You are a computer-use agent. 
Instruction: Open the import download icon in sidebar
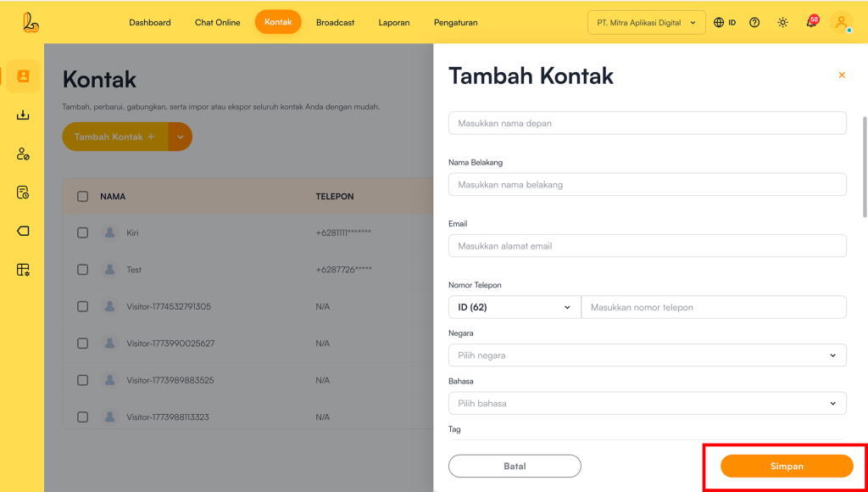pos(23,115)
